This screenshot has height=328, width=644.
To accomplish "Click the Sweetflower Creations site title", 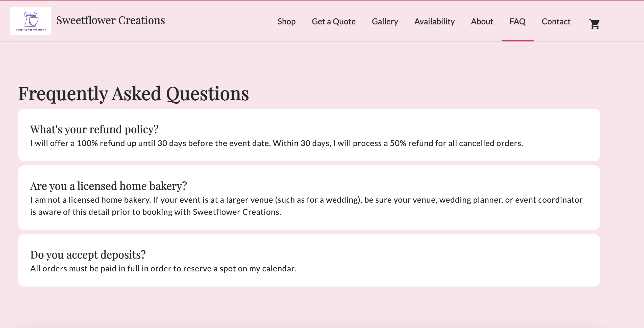I will coord(111,20).
